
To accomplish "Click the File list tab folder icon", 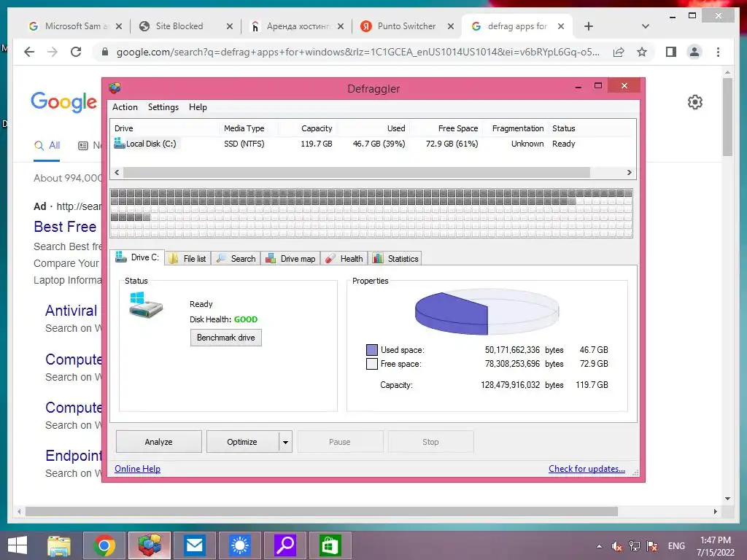I will [x=174, y=258].
